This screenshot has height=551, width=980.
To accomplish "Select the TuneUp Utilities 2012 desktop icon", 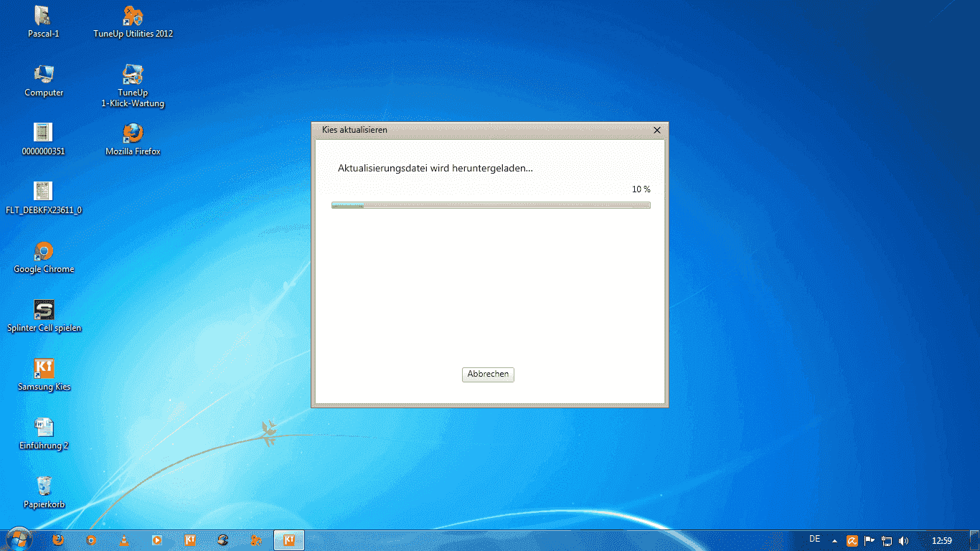I will [x=133, y=22].
